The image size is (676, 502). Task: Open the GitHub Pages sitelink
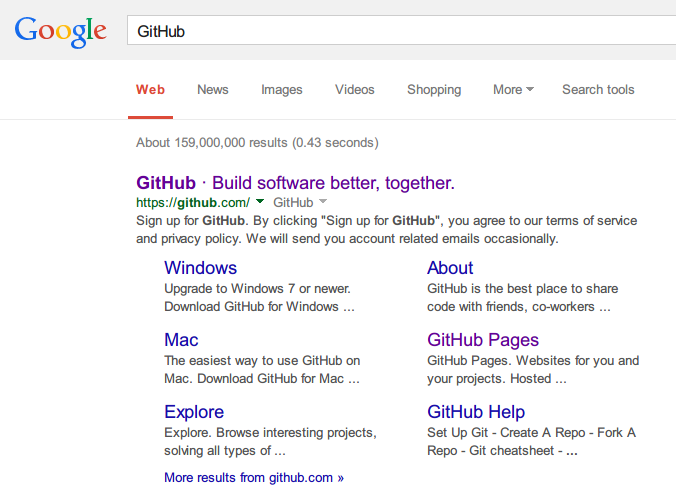(483, 340)
